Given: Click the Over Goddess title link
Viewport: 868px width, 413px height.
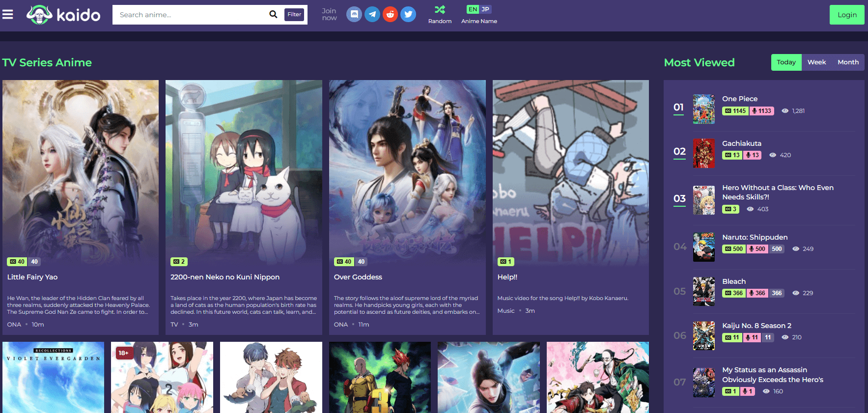Looking at the screenshot, I should pyautogui.click(x=358, y=277).
